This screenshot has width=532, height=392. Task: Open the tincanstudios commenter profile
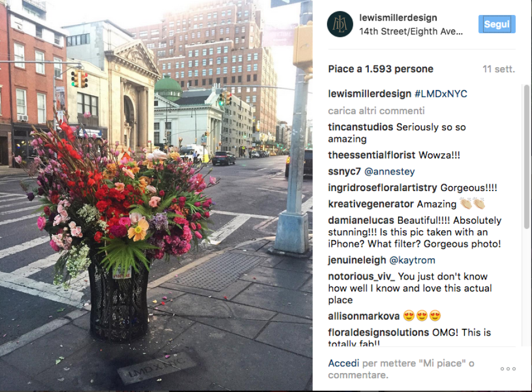(x=360, y=127)
